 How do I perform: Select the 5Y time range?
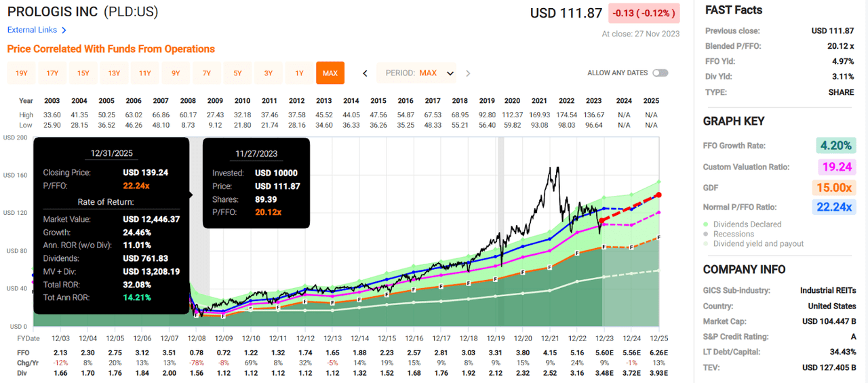(237, 73)
